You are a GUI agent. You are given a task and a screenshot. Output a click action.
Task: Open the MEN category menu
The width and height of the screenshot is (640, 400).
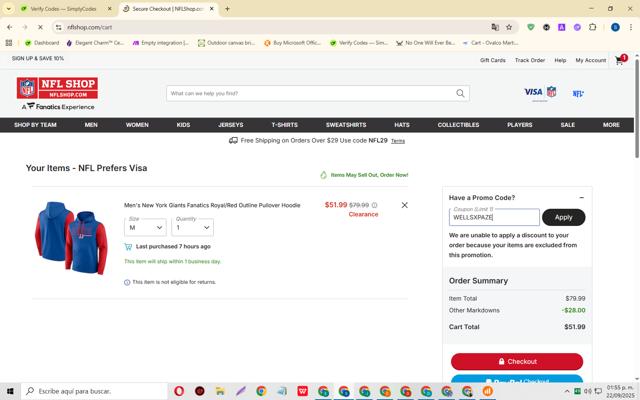pyautogui.click(x=91, y=125)
